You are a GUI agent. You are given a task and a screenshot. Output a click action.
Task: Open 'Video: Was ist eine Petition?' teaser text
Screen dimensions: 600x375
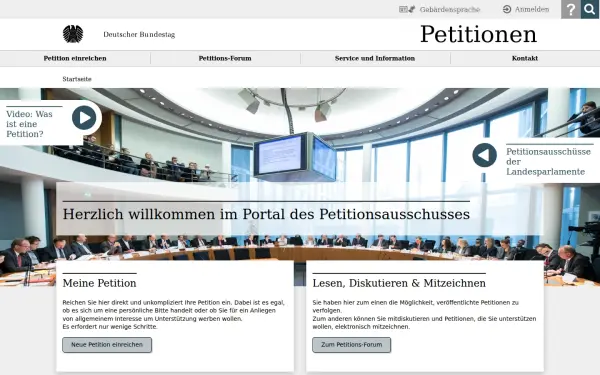29,124
